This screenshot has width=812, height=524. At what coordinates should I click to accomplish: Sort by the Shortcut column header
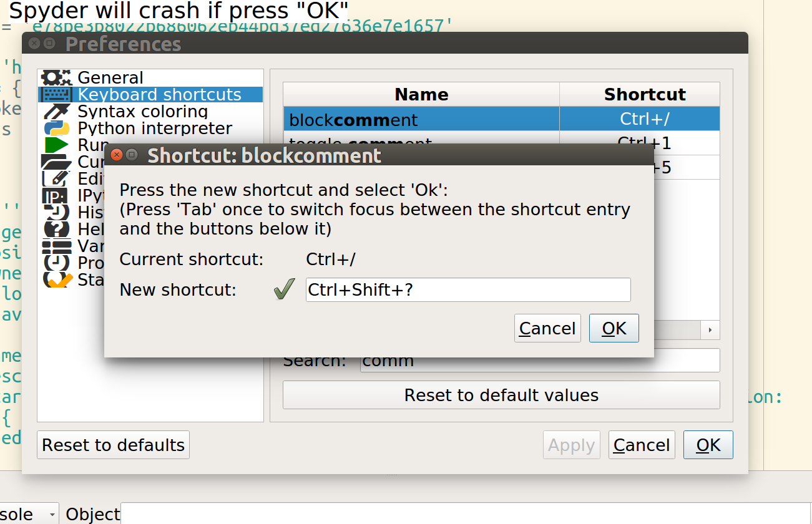click(645, 94)
